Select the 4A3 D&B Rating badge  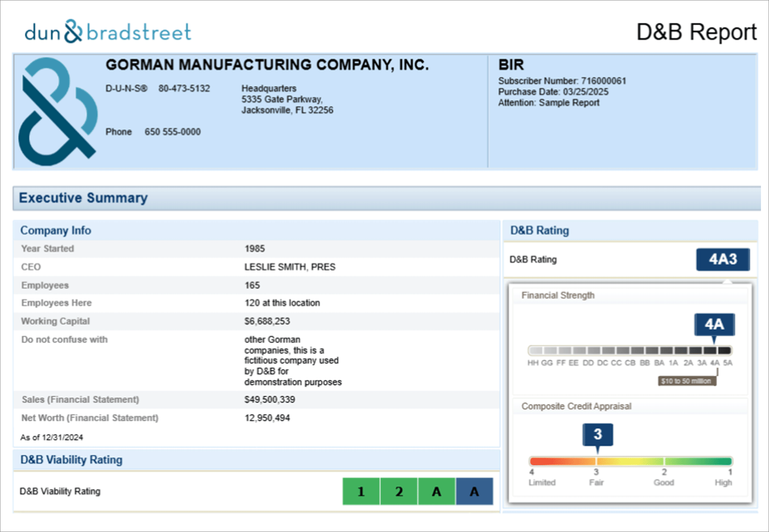tap(723, 259)
